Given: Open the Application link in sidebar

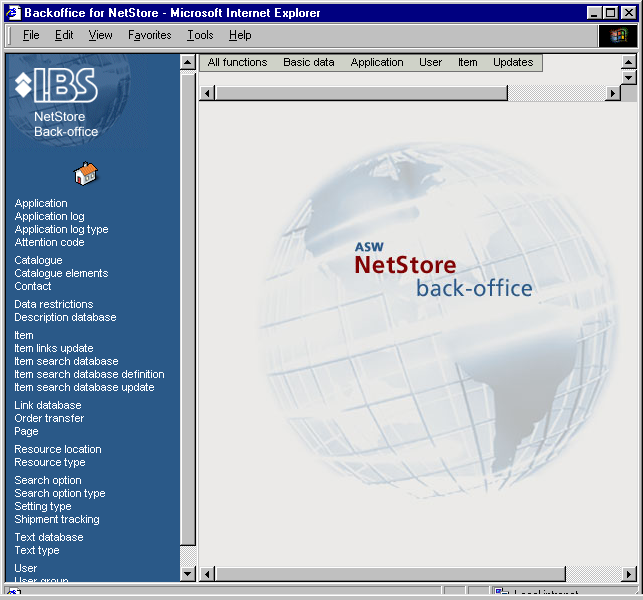Looking at the screenshot, I should point(41,203).
